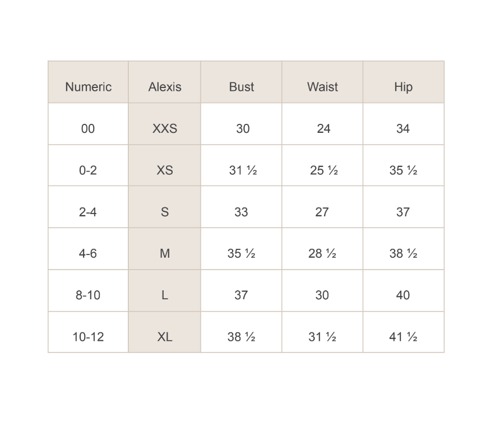Screen dimensions: 504x445
Task: Select the L size cell
Action: (x=165, y=295)
